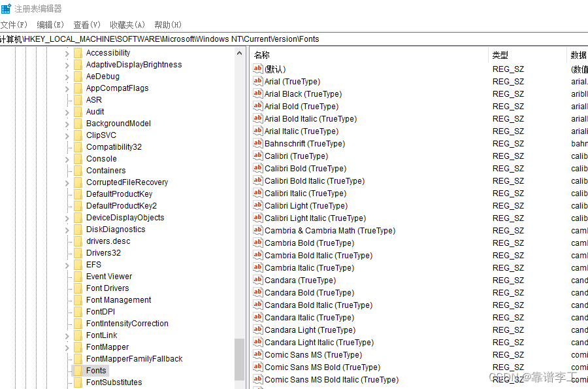This screenshot has width=588, height=389.
Task: Expand the BackgroundModel key
Action: pos(67,124)
